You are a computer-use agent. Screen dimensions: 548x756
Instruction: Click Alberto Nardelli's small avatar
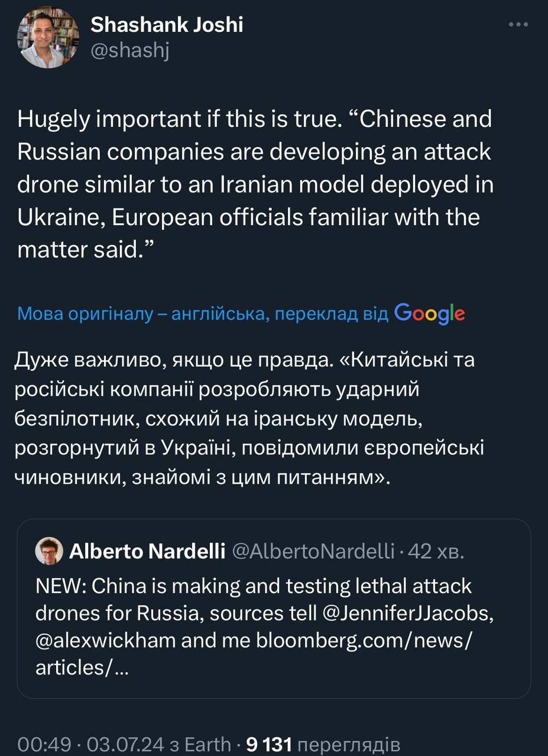49,551
